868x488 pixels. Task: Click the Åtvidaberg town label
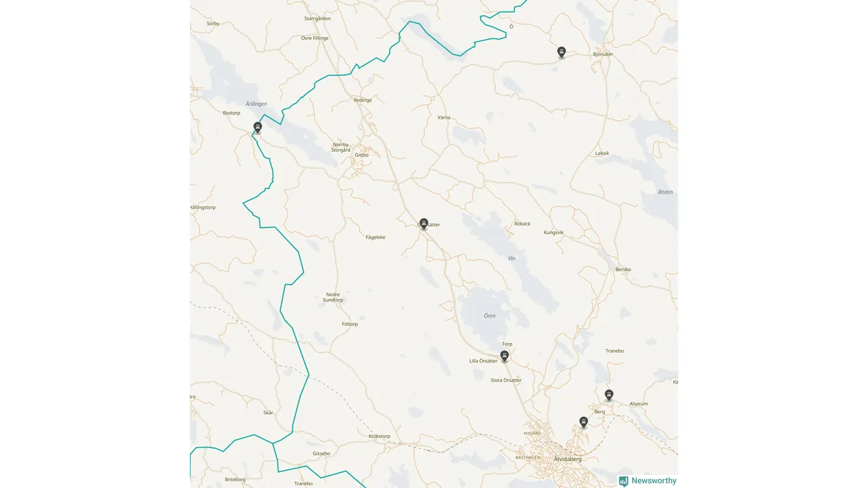click(x=568, y=459)
